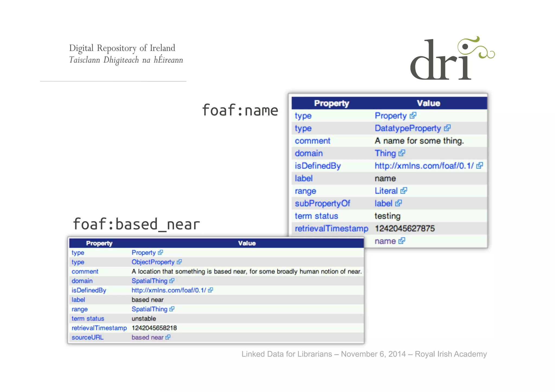Image resolution: width=555 pixels, height=392 pixels.
Task: Click comment property in foaf:name table
Action: (x=312, y=141)
